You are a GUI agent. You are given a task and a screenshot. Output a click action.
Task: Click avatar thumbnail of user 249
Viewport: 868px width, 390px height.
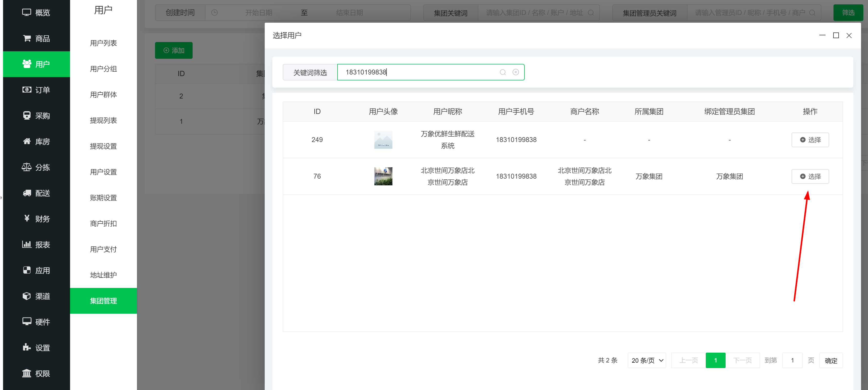coord(383,140)
